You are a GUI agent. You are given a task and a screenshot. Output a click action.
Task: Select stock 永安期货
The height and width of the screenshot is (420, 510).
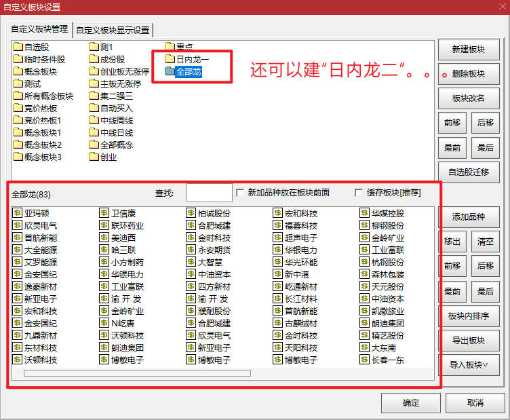(214, 250)
